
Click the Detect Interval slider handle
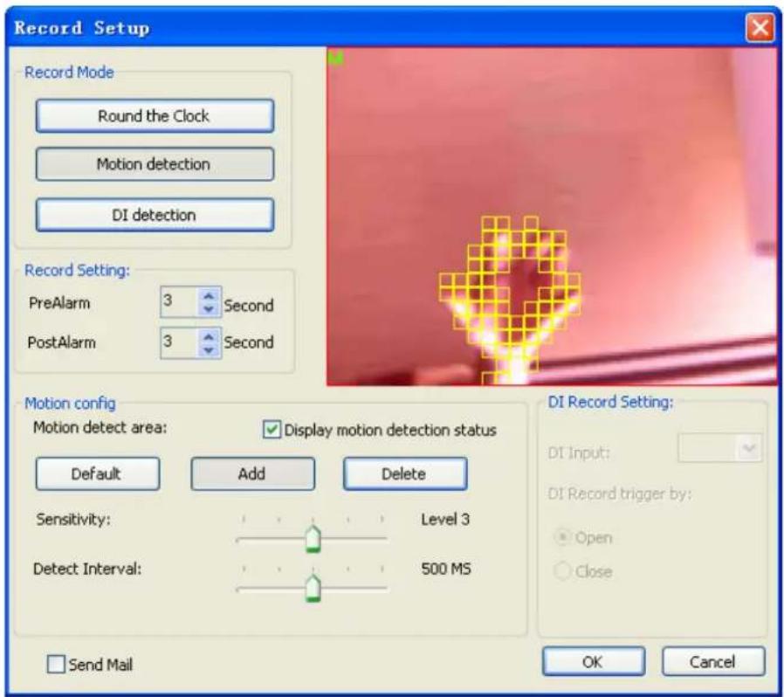click(313, 588)
